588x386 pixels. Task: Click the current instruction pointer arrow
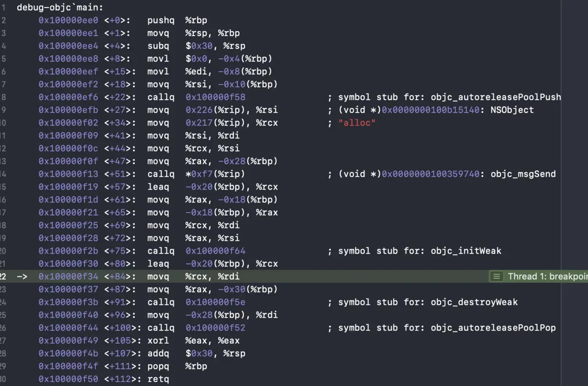(22, 276)
